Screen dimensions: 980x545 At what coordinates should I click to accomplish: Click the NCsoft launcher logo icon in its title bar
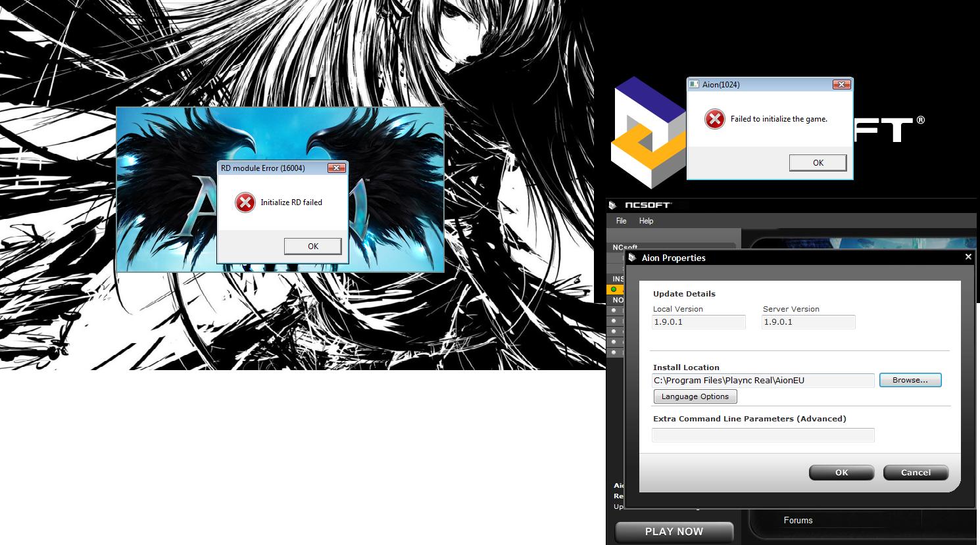[613, 205]
